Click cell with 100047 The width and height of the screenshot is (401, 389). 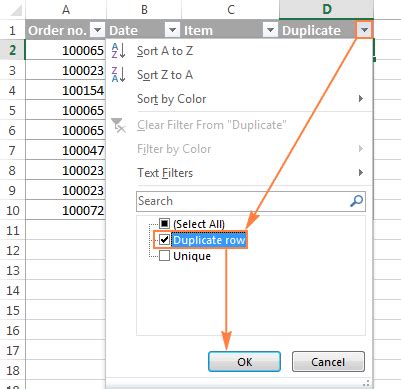(66, 150)
